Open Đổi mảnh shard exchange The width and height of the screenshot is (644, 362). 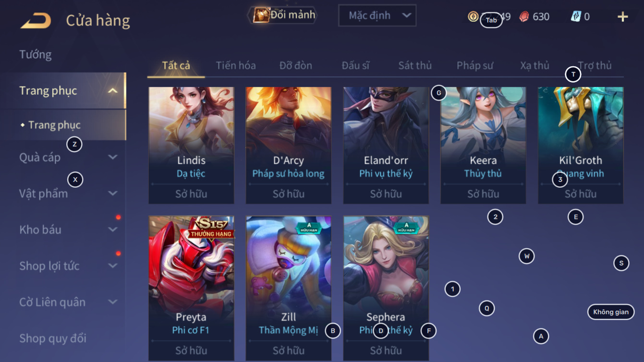(283, 15)
